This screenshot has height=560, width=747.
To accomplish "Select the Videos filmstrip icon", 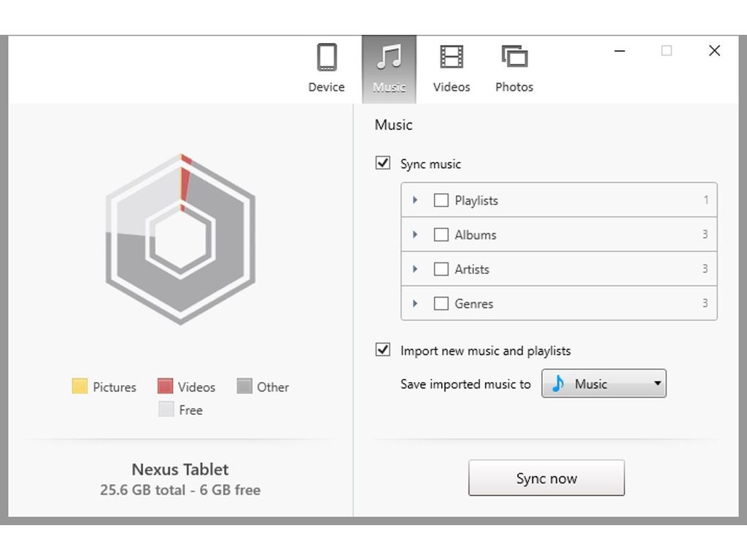I will (x=451, y=56).
